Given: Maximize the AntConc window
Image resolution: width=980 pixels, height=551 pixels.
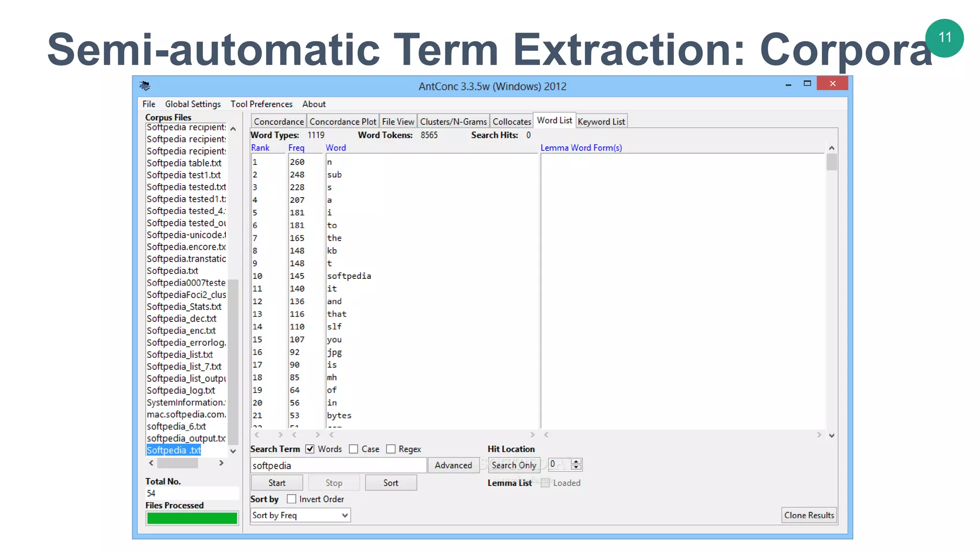Looking at the screenshot, I should tap(807, 83).
